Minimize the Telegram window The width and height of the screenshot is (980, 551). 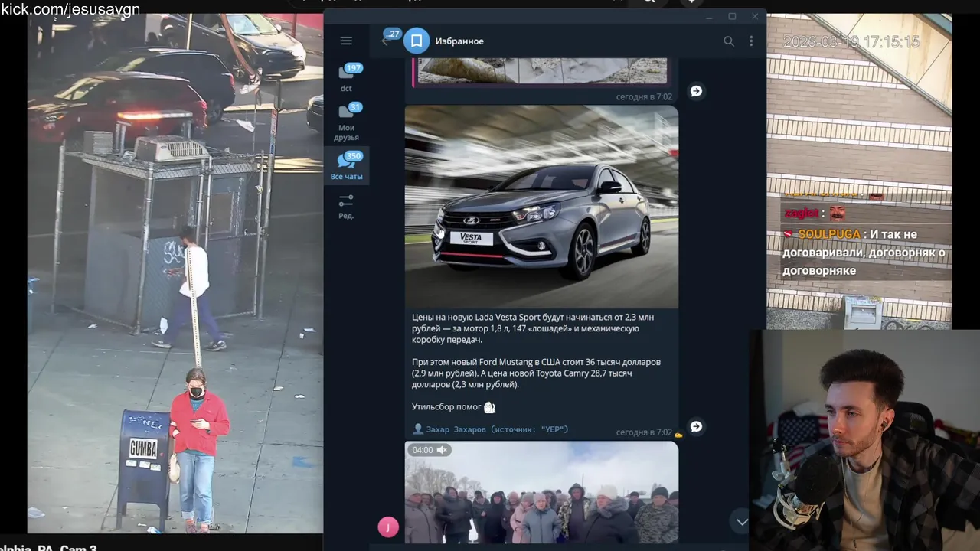tap(710, 16)
